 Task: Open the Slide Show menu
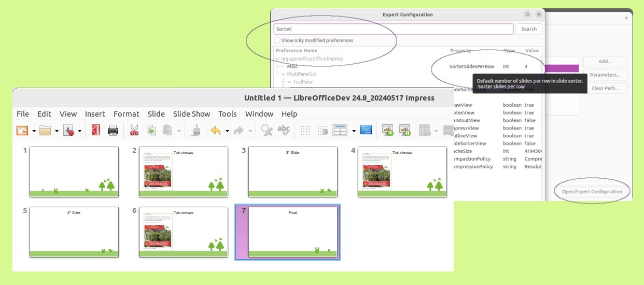[x=191, y=114]
